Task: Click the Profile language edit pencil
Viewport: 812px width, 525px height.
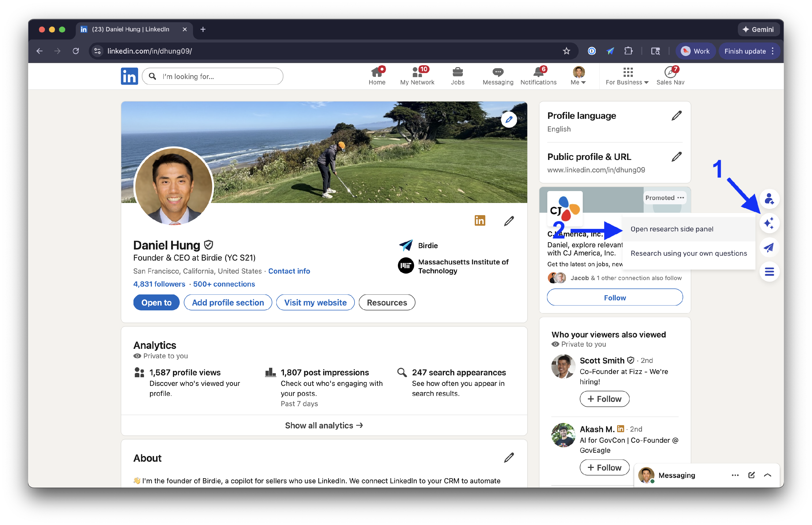Action: coord(676,116)
